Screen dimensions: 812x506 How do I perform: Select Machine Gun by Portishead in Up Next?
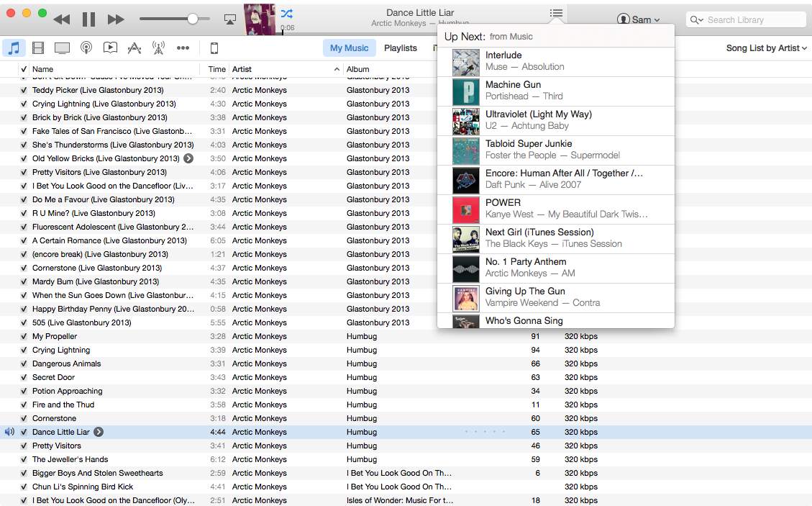[x=556, y=91]
